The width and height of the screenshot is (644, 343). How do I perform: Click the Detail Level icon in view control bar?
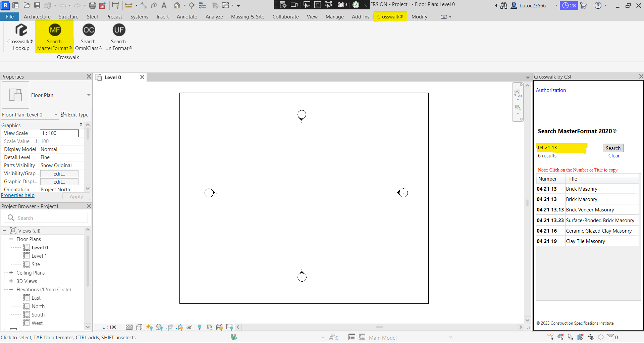click(129, 327)
